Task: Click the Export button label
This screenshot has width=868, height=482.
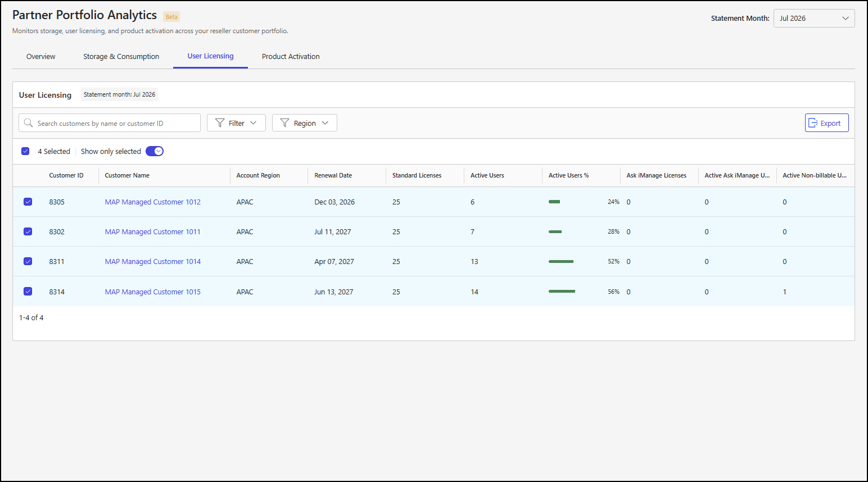Action: tap(830, 124)
